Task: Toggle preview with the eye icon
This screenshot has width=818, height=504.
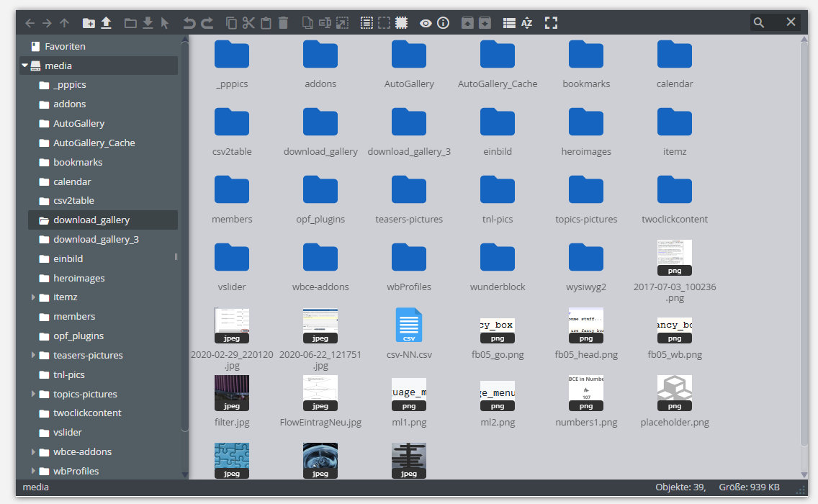Action: click(x=426, y=23)
